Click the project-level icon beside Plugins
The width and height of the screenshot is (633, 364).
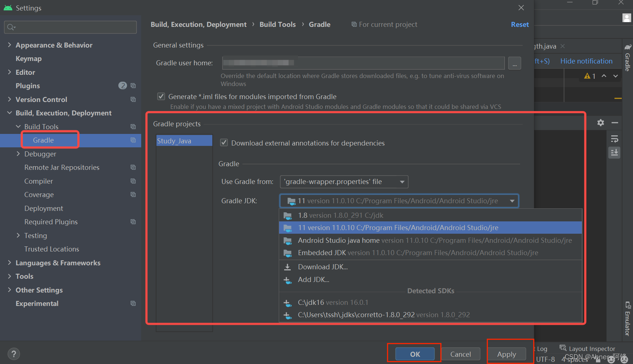pos(133,86)
